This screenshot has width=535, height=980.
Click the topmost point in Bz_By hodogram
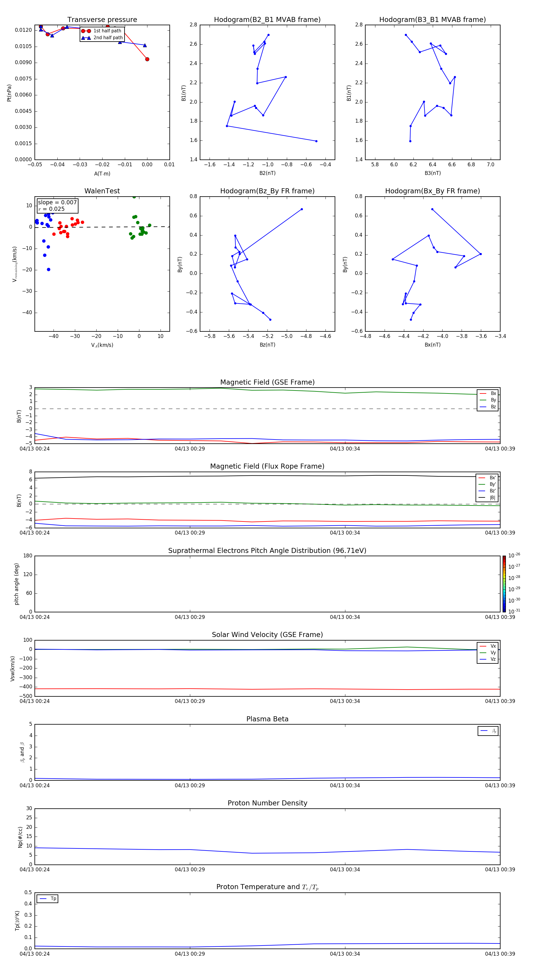tap(302, 209)
